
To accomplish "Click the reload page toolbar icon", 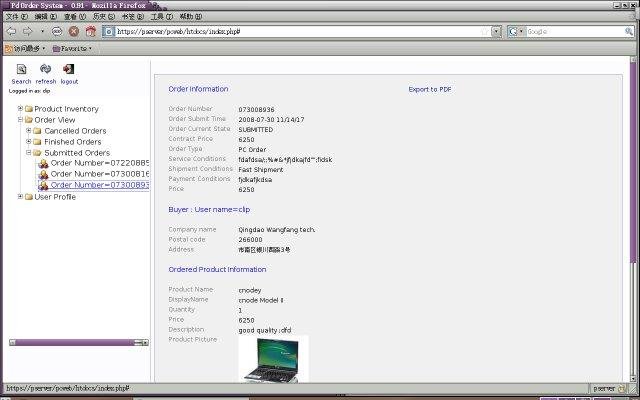I will coord(57,31).
